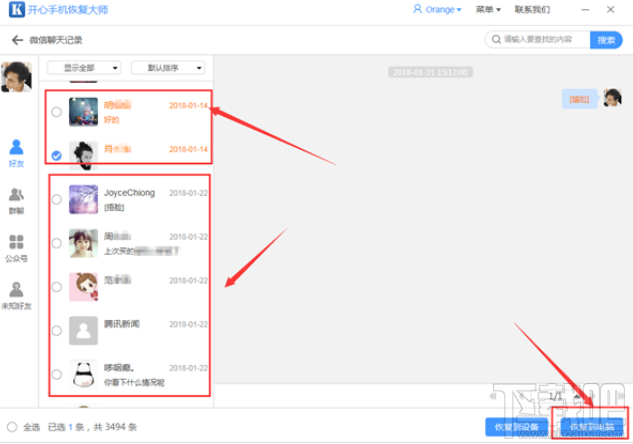Open the 默认排序 sort dropdown
Image resolution: width=633 pixels, height=444 pixels.
click(168, 68)
